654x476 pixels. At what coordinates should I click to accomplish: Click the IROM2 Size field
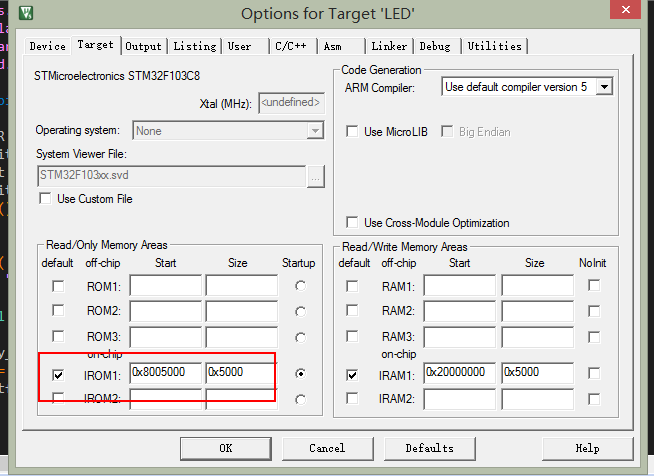click(241, 399)
